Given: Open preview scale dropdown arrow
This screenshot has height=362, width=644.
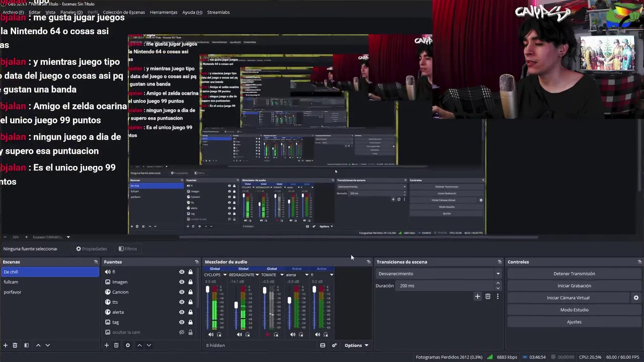Looking at the screenshot, I should point(68,237).
